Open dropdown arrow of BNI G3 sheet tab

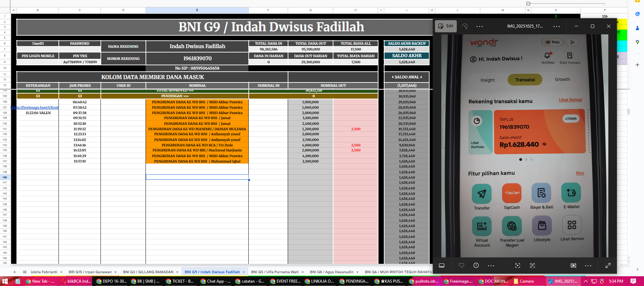(x=177, y=272)
